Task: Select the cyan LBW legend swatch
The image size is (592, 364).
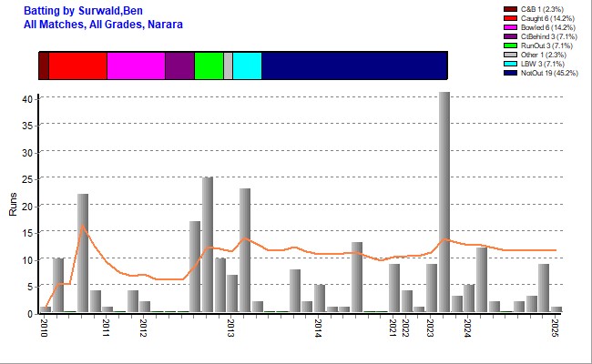Action: 511,65
